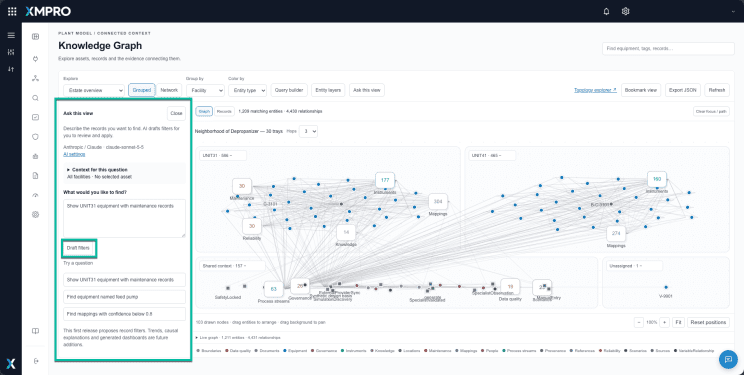Click Export JSON
744x375 pixels.
(683, 90)
